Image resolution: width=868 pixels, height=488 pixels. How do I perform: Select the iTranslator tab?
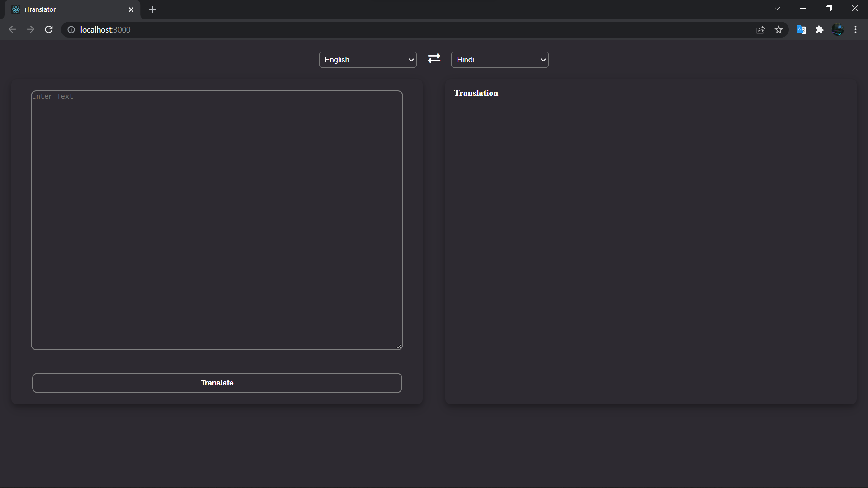coord(68,9)
